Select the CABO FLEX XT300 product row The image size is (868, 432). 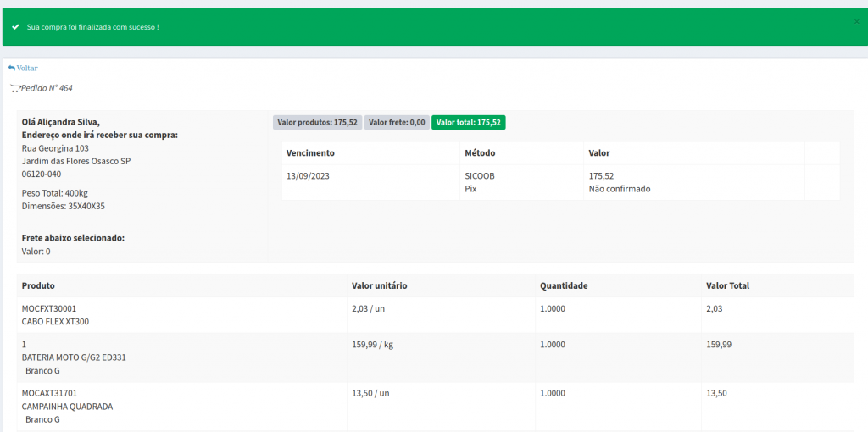pos(55,322)
